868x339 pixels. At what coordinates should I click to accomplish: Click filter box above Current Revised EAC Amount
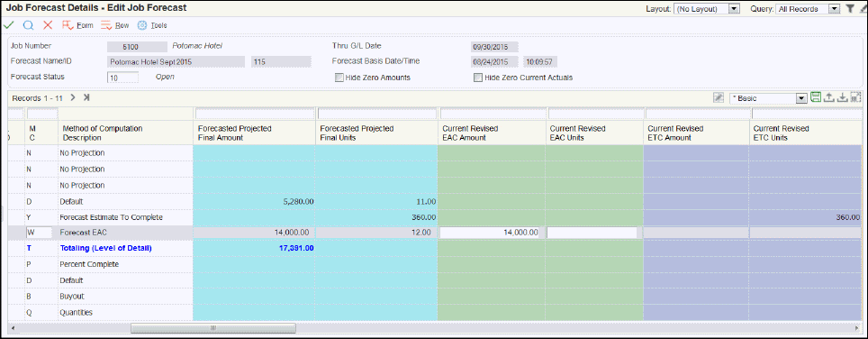click(x=492, y=114)
